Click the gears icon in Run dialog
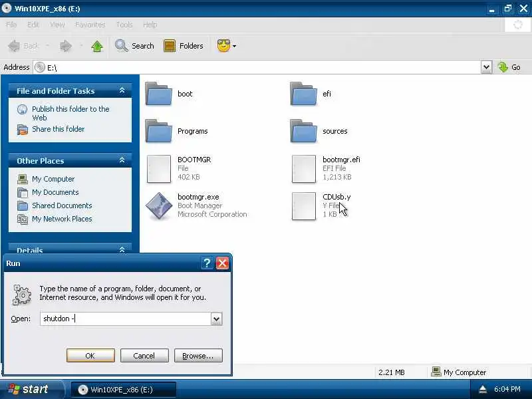Screen dimensions: 532x399 coord(22,295)
